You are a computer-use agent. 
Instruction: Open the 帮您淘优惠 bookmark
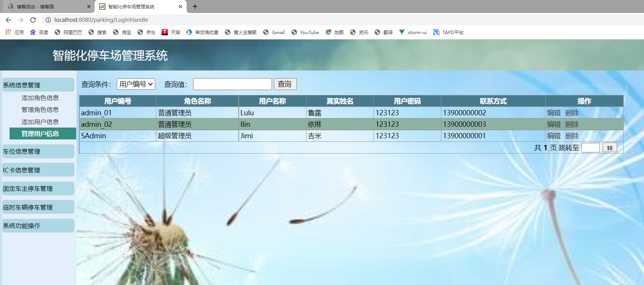click(202, 33)
